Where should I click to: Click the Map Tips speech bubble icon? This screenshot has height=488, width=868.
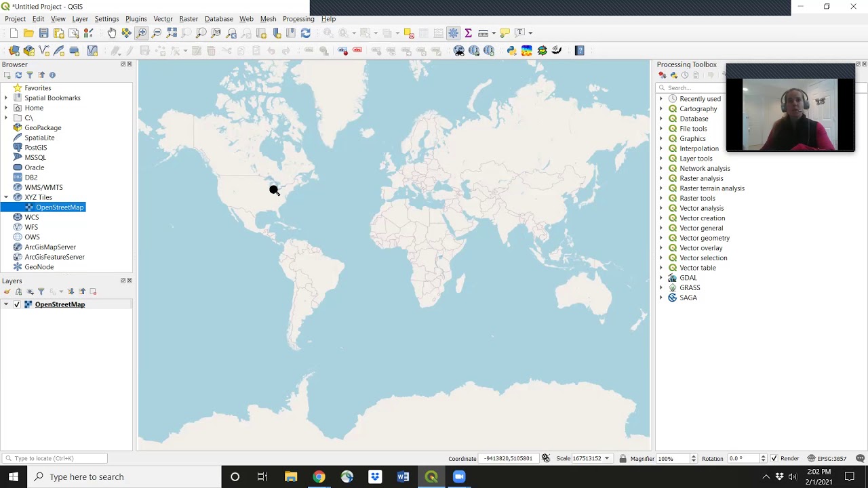(505, 33)
